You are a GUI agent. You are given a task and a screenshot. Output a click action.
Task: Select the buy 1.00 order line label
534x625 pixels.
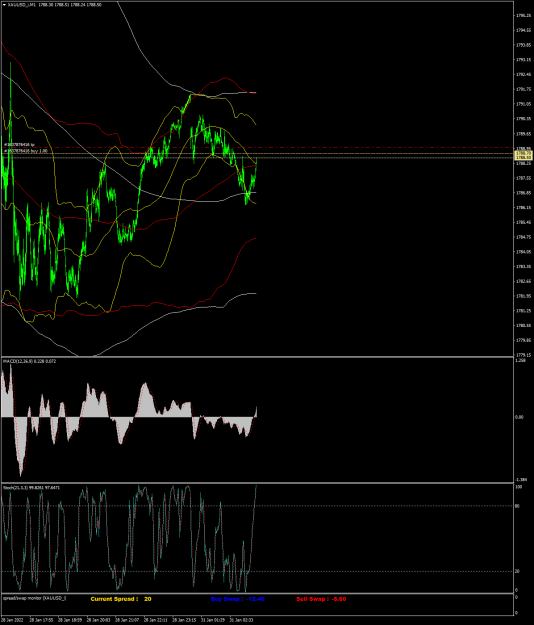(26, 151)
